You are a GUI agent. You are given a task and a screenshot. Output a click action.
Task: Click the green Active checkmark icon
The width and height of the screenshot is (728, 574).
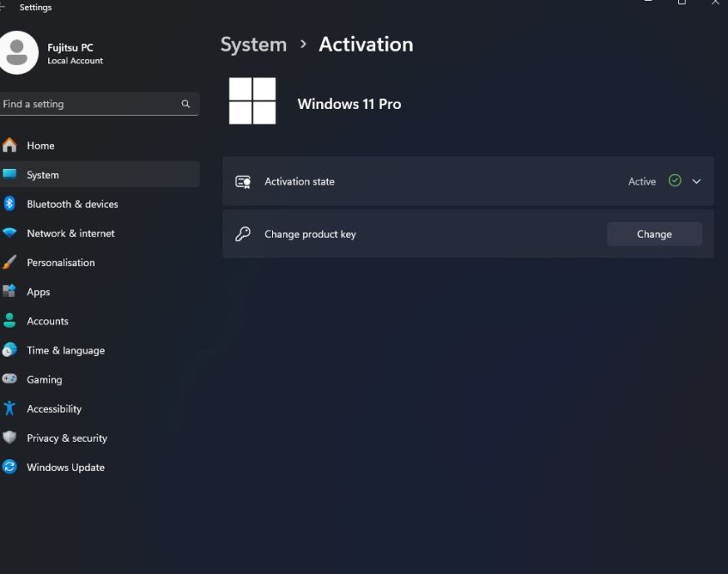[x=675, y=181]
